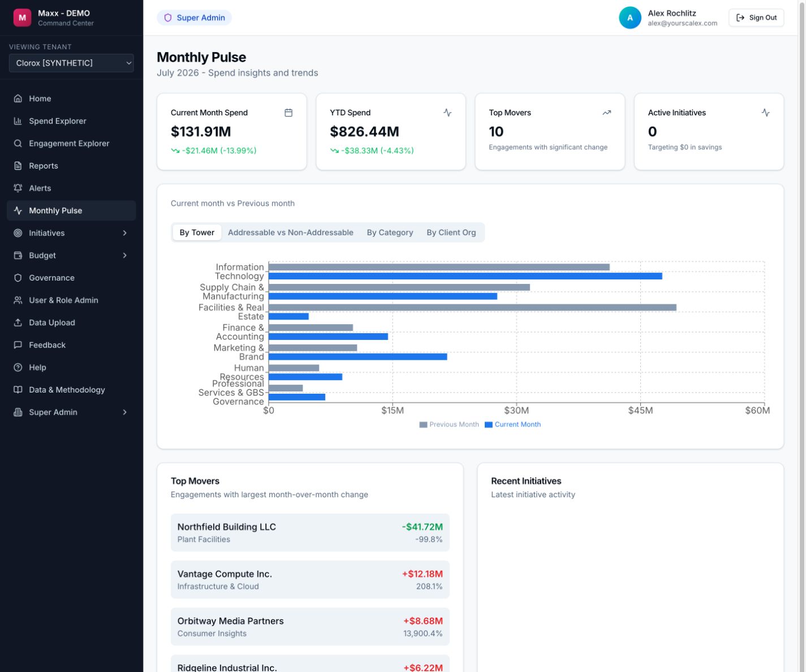Expand the Super Admin submenu chevron
The width and height of the screenshot is (806, 672).
pyautogui.click(x=125, y=412)
